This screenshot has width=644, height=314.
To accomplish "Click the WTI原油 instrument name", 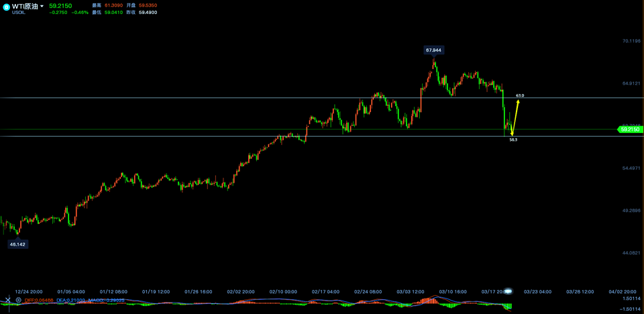I will (x=25, y=7).
